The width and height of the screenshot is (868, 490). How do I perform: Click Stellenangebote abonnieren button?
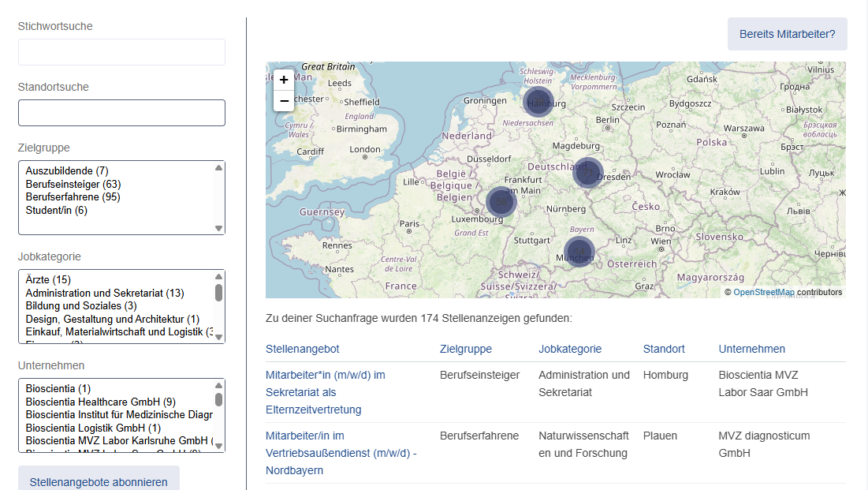[x=99, y=481]
